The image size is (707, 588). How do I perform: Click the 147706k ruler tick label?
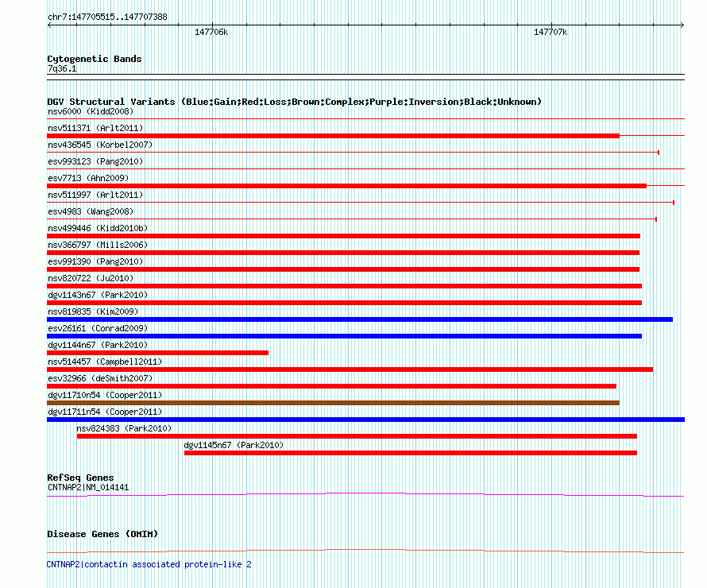(211, 32)
